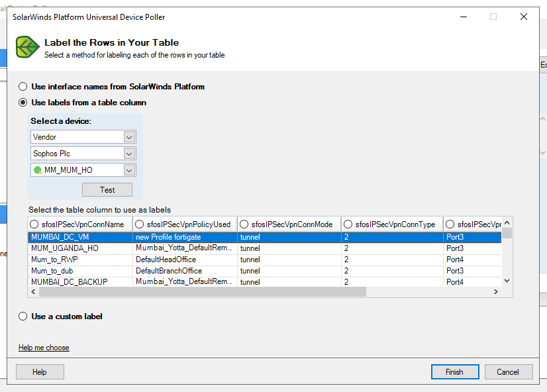
Task: Choose sfosIPSecVpnConnMode column as labels
Action: [x=244, y=224]
